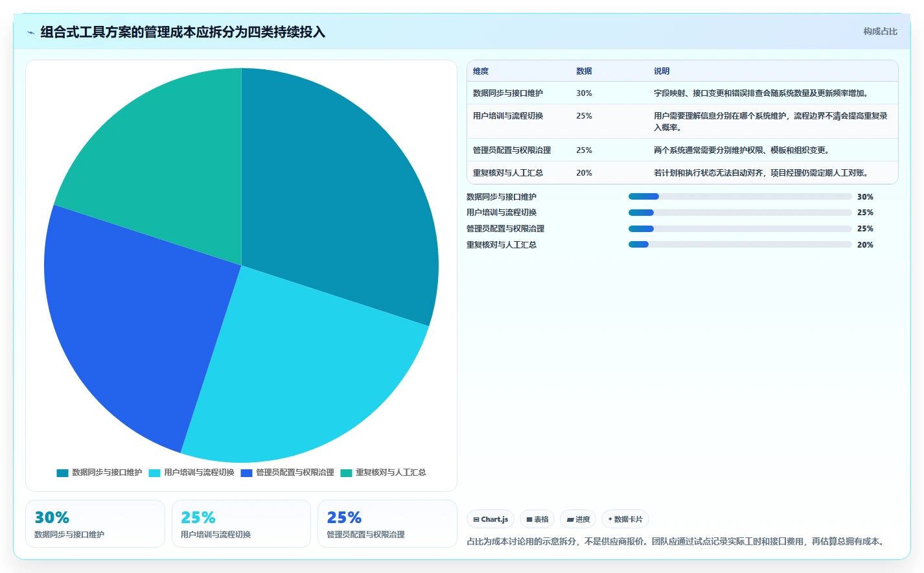Click the 维度 table column header
The height and width of the screenshot is (573, 924).
point(481,71)
